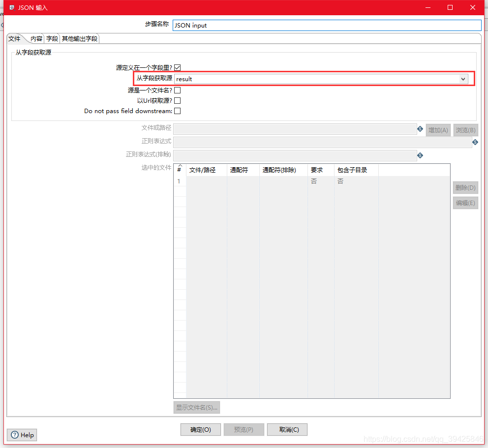Enable Do not pass field downstream

[x=177, y=111]
